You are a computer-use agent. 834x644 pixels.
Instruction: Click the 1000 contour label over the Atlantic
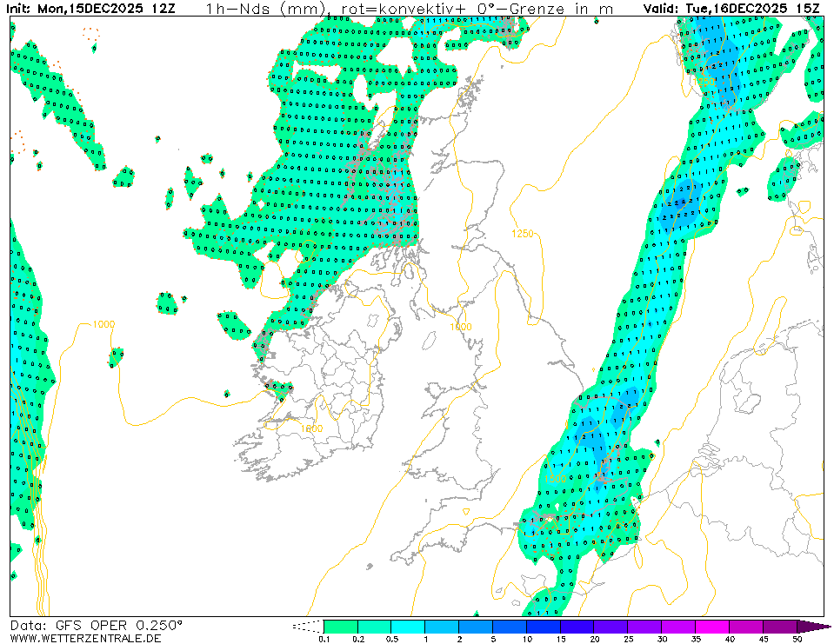tap(103, 324)
